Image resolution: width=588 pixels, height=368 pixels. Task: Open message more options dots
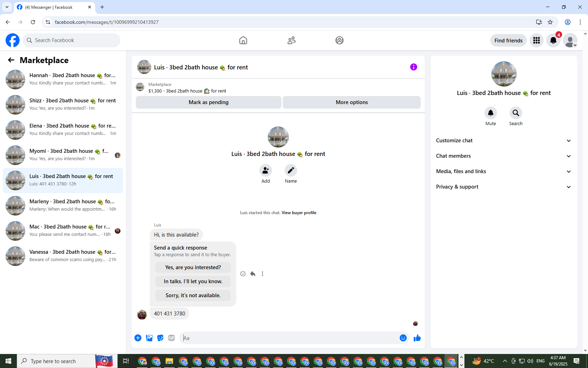(262, 274)
